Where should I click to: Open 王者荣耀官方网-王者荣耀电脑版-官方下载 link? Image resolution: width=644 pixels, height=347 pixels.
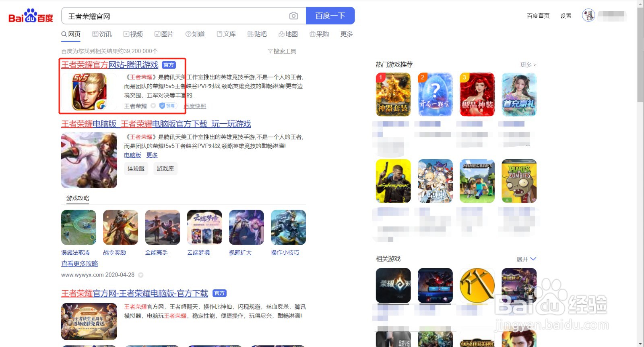[x=135, y=293]
